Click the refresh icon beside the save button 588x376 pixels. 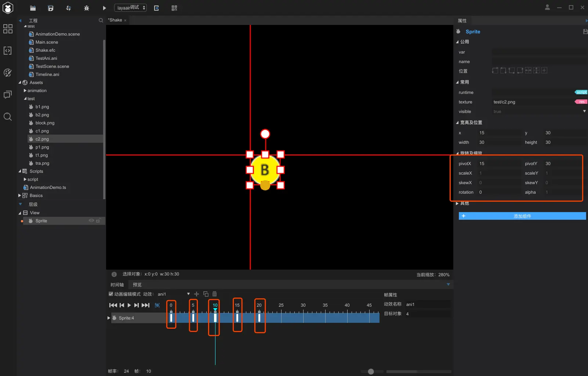click(69, 8)
